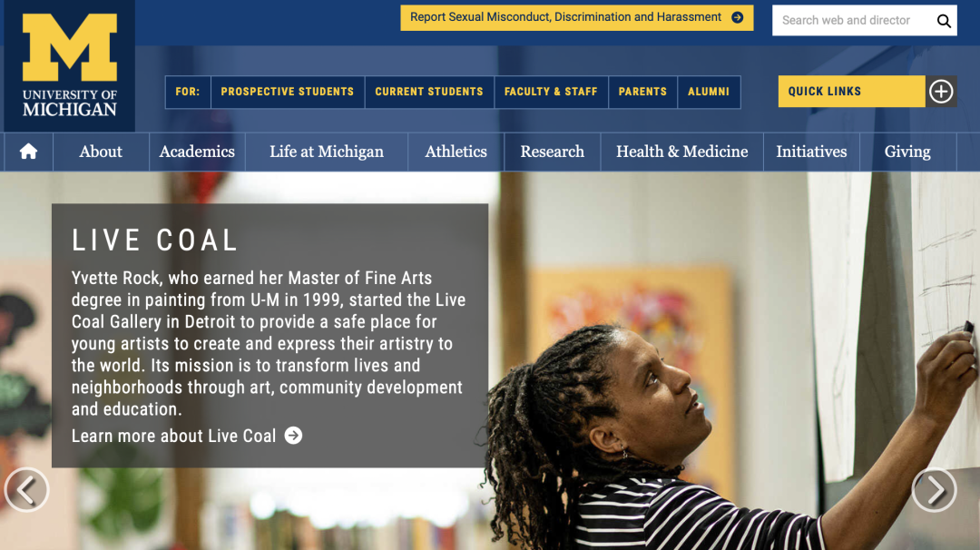Open the Health & Medicine menu
This screenshot has height=550, width=980.
[x=681, y=152]
